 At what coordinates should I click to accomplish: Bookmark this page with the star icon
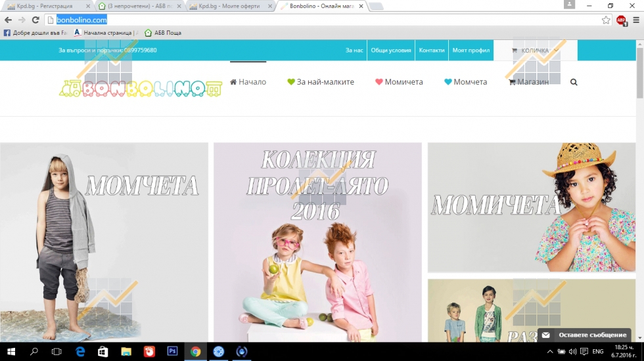[606, 20]
